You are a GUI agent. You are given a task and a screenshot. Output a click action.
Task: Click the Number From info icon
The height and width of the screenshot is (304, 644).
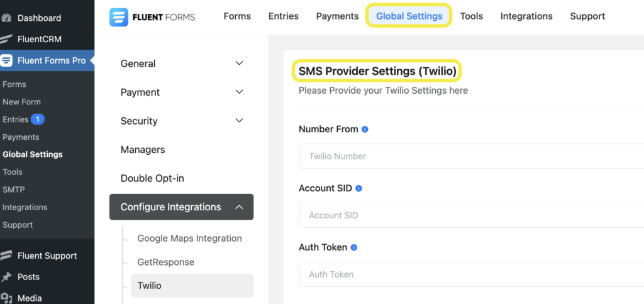(x=365, y=130)
